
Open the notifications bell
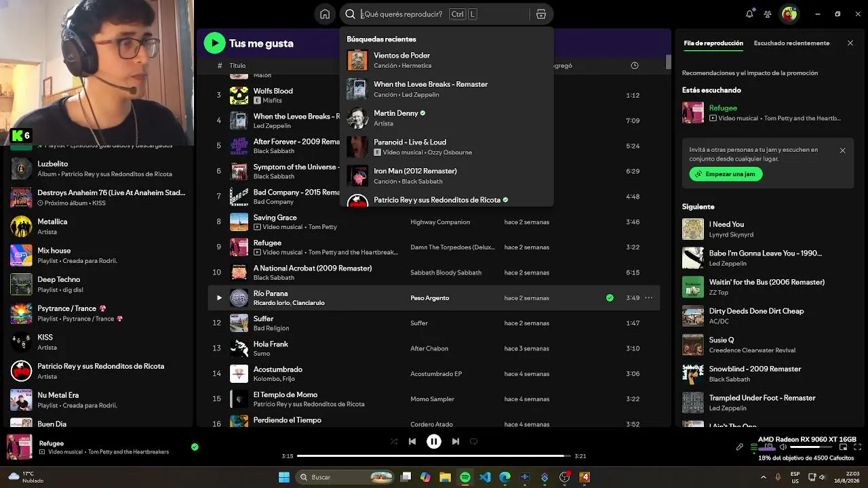(749, 14)
